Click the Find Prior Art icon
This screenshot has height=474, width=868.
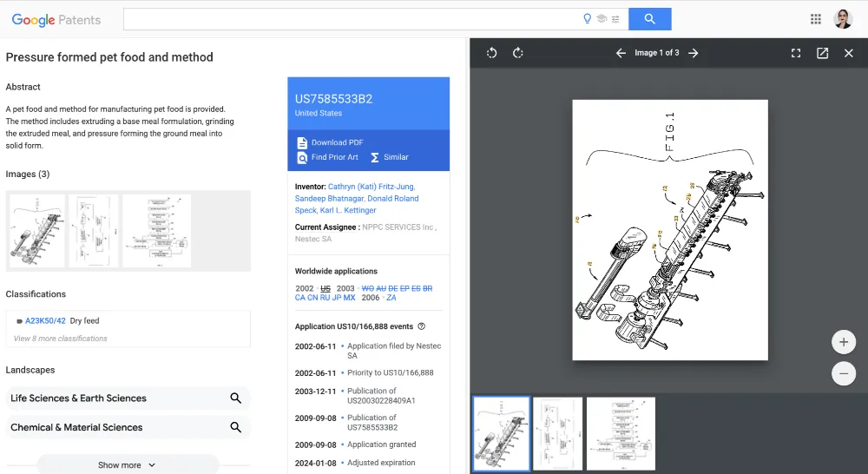[x=302, y=158]
